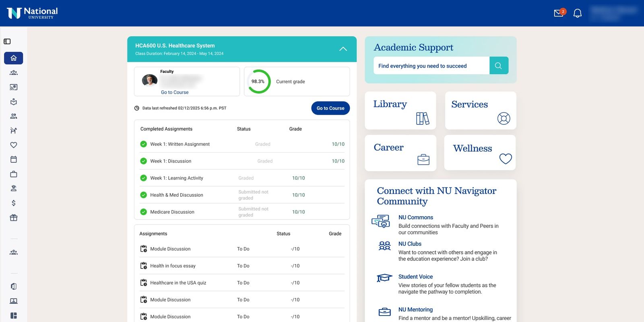The width and height of the screenshot is (644, 322).
Task: Click the blue Go to Course button
Action: (x=330, y=108)
